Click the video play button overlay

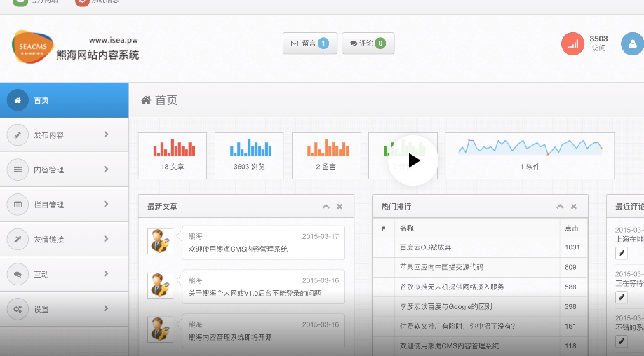413,160
